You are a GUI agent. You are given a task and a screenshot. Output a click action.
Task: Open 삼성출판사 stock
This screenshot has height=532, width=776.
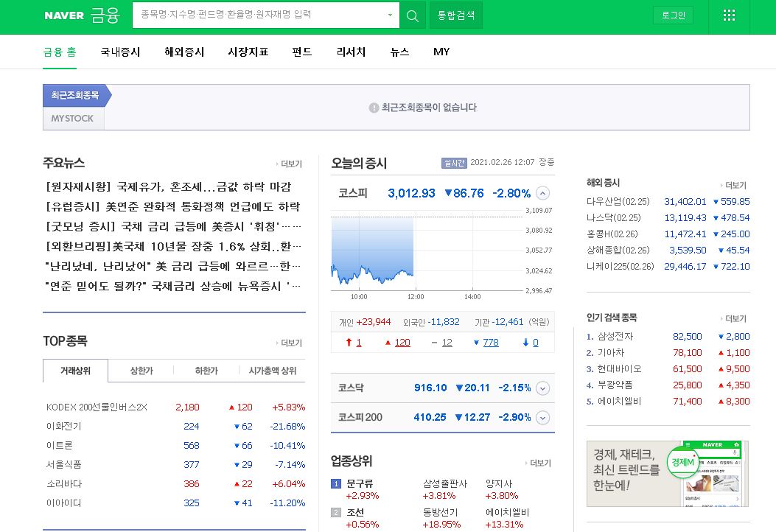click(445, 483)
